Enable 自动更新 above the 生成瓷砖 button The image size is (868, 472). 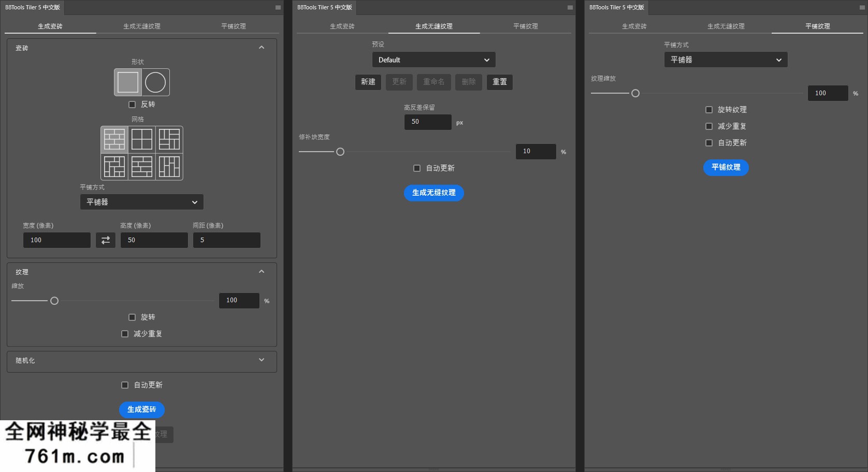coord(125,385)
